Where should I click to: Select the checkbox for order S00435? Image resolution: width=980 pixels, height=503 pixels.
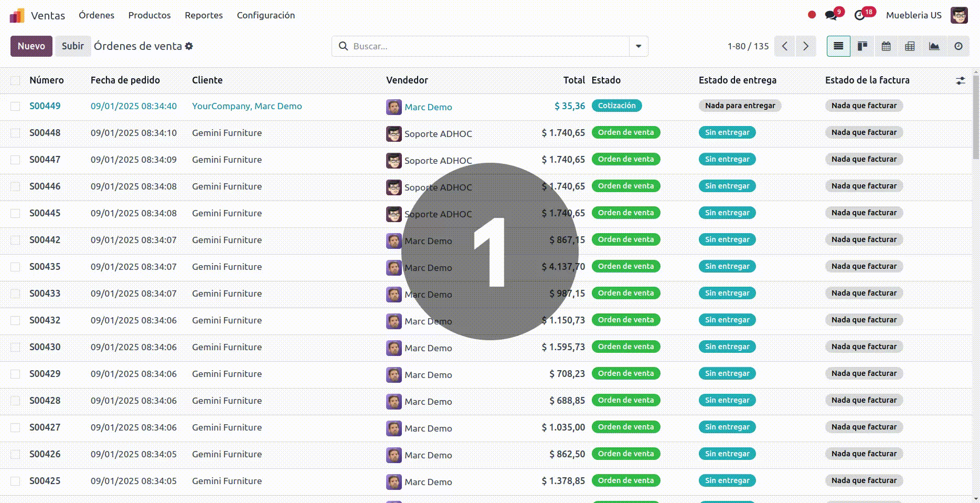(15, 267)
